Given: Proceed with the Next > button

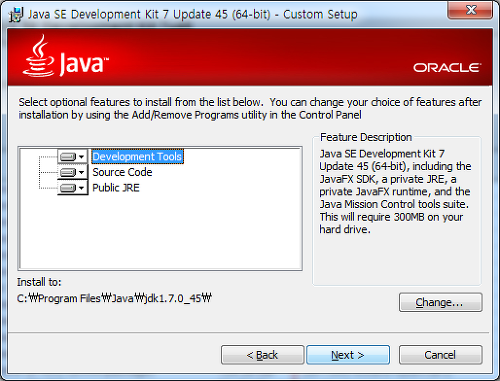Looking at the screenshot, I should pos(348,355).
